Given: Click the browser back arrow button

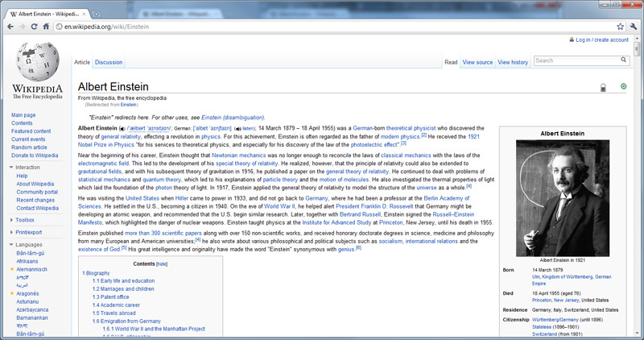Looking at the screenshot, I should [x=10, y=27].
